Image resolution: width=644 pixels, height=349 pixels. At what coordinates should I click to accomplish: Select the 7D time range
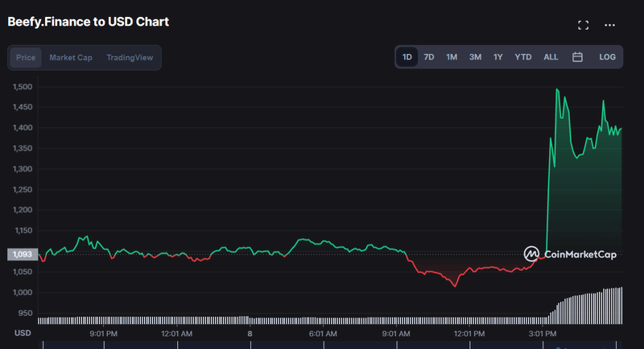pyautogui.click(x=429, y=57)
